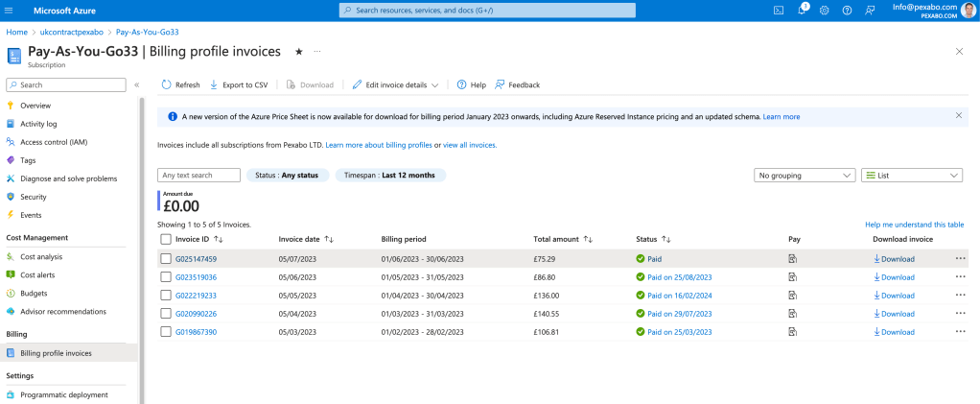The image size is (980, 404).
Task: Open the Status: Any status filter
Action: click(288, 175)
